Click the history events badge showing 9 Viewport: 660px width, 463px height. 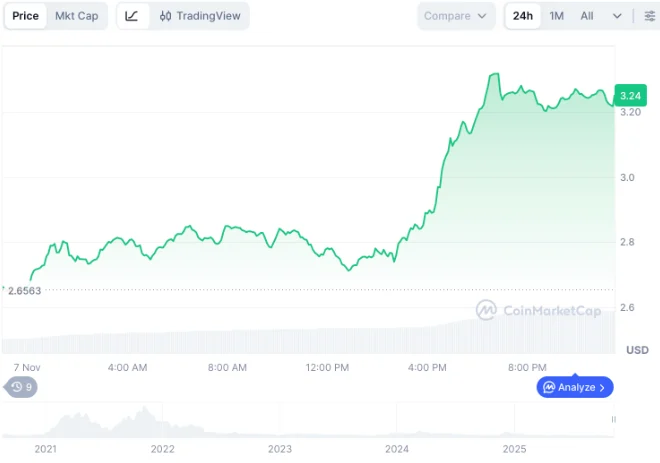22,387
